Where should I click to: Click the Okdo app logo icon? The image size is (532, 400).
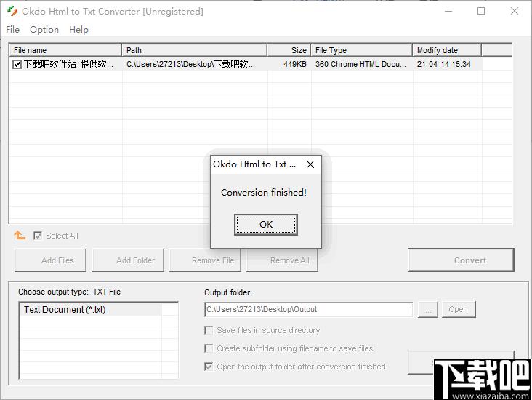pyautogui.click(x=12, y=11)
